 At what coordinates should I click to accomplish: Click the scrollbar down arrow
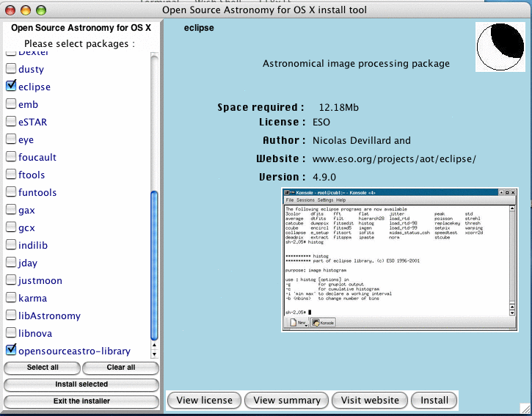click(154, 354)
